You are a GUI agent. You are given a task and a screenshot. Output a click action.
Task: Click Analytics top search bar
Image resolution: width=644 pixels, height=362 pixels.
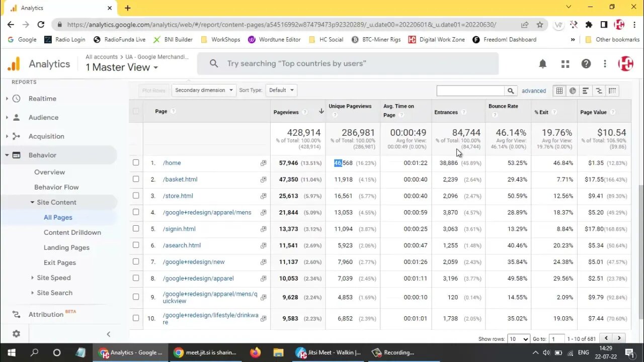click(348, 64)
